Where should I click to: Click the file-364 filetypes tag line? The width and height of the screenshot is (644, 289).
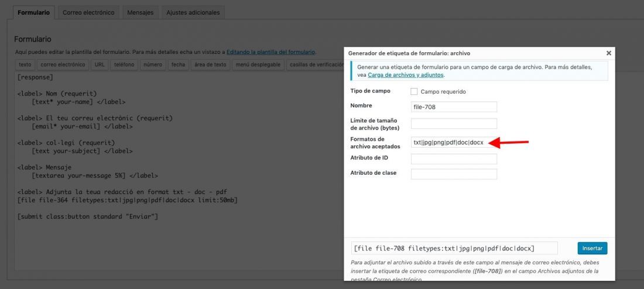pyautogui.click(x=127, y=200)
